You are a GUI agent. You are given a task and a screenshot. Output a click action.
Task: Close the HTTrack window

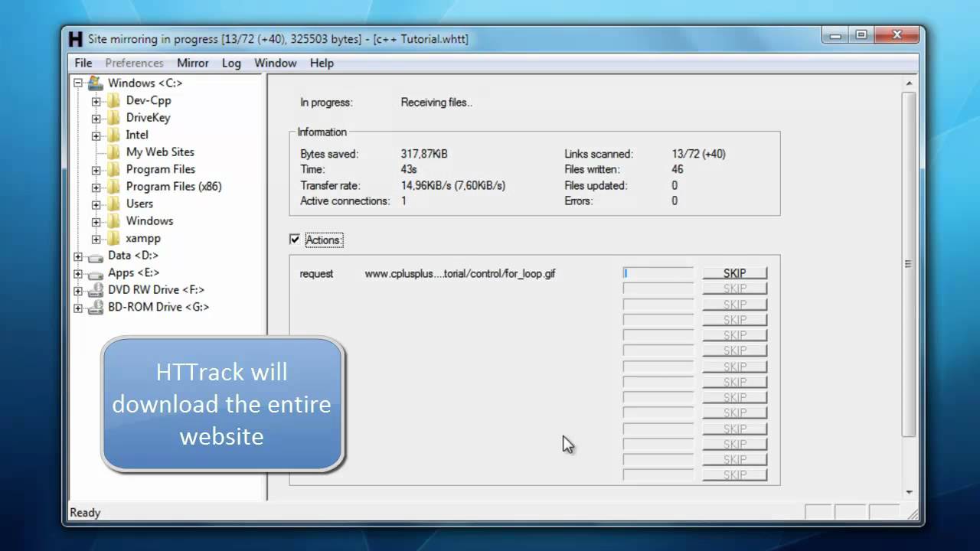(896, 35)
